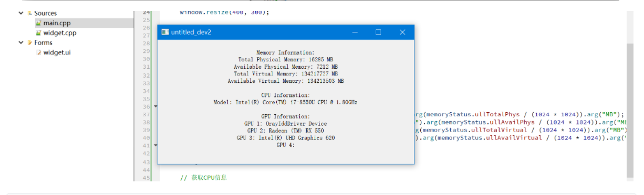Toggle the code fold arrow at line 41
Image resolution: width=644 pixels, height=195 pixels.
click(155, 145)
